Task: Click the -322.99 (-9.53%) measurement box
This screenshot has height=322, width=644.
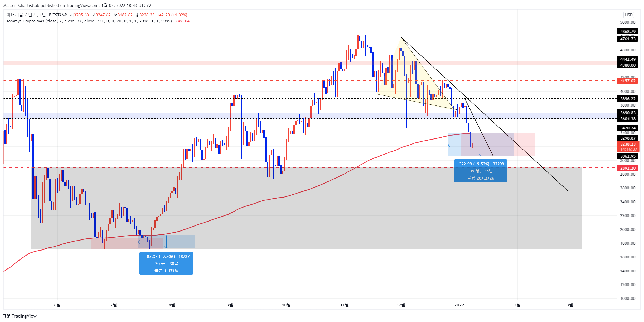Action: 481,171
